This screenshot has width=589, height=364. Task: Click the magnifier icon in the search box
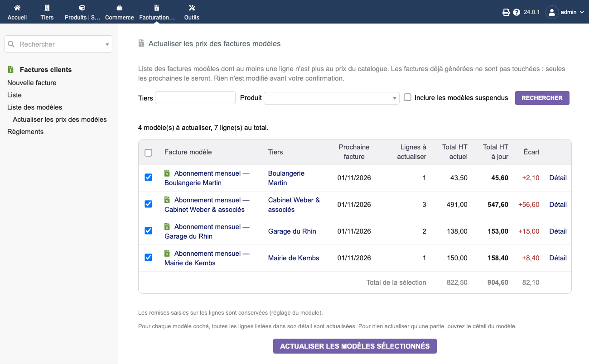[11, 44]
